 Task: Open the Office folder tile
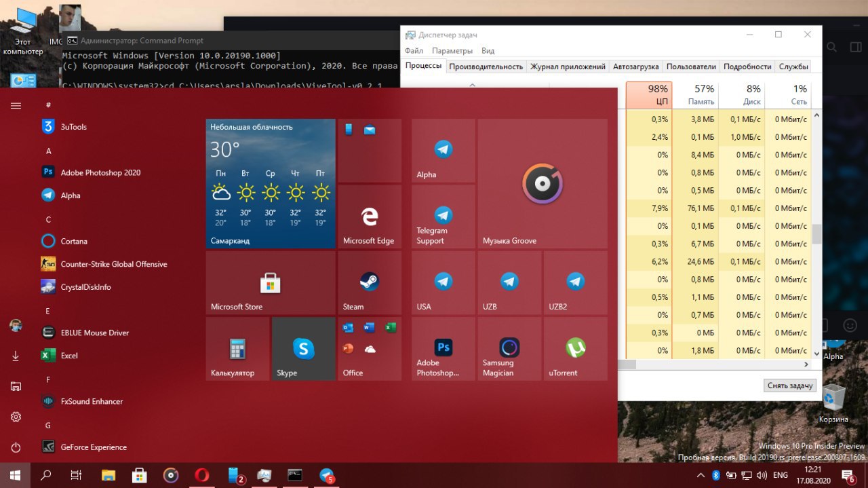(370, 348)
